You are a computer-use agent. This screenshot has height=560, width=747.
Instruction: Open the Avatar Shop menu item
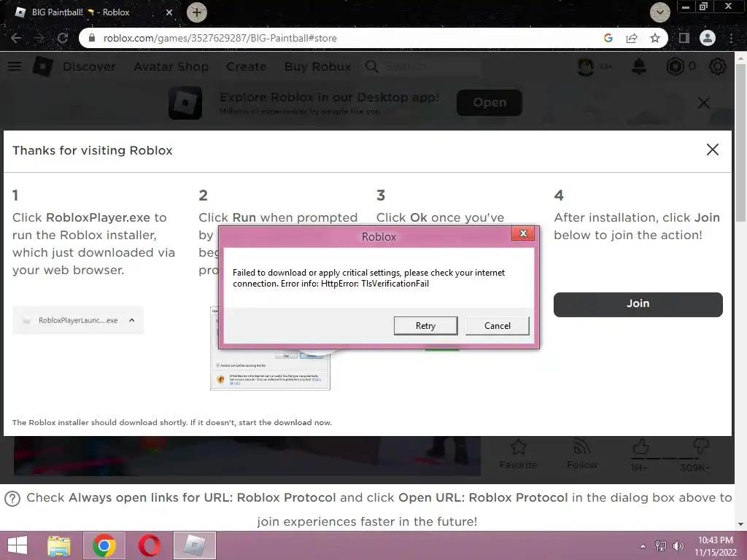[171, 66]
